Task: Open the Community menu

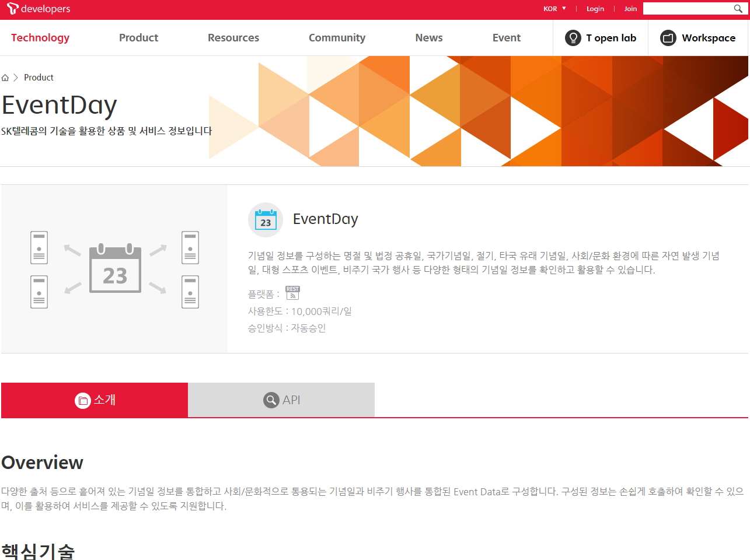Action: (337, 38)
